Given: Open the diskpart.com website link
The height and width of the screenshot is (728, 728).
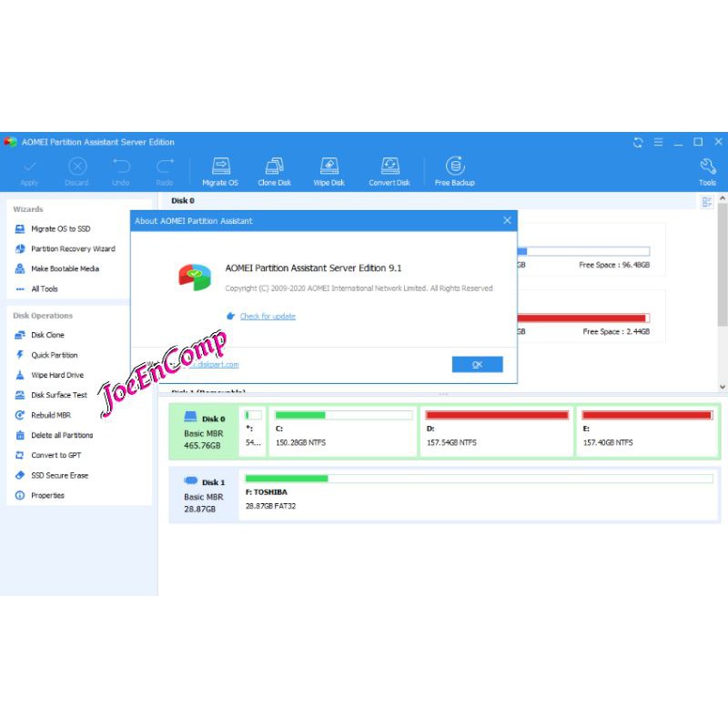Looking at the screenshot, I should (215, 365).
